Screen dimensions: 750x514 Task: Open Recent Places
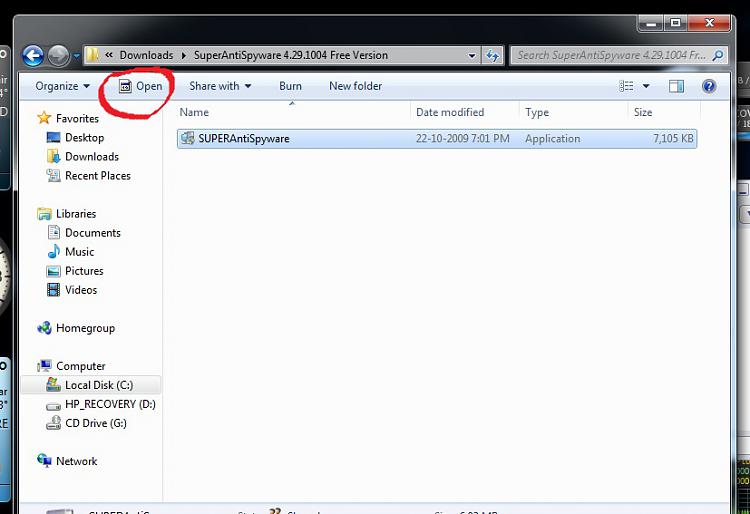(98, 176)
